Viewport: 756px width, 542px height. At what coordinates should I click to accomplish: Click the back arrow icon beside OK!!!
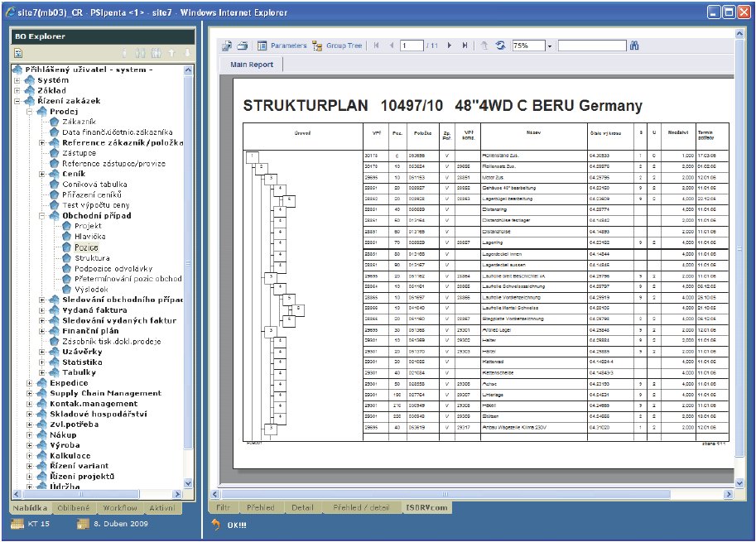(215, 525)
